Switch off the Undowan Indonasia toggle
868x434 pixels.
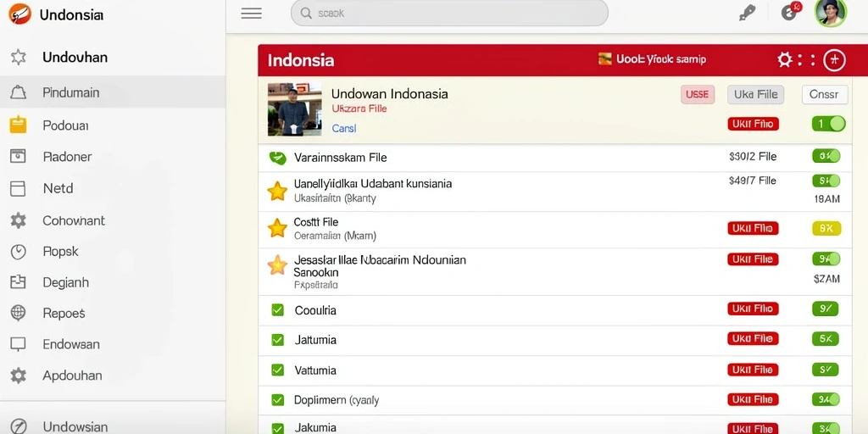pos(828,124)
